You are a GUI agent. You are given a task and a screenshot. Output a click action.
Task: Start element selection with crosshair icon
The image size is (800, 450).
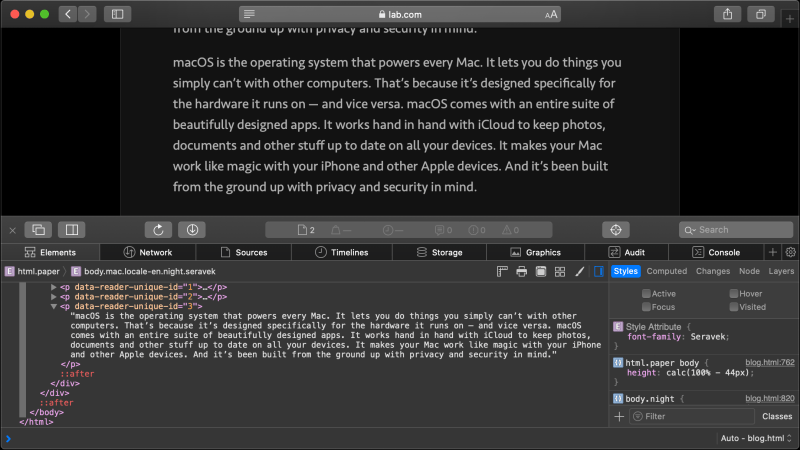616,230
